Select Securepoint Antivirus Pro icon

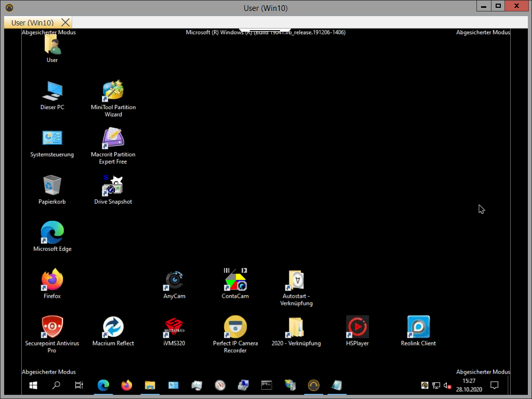click(52, 328)
